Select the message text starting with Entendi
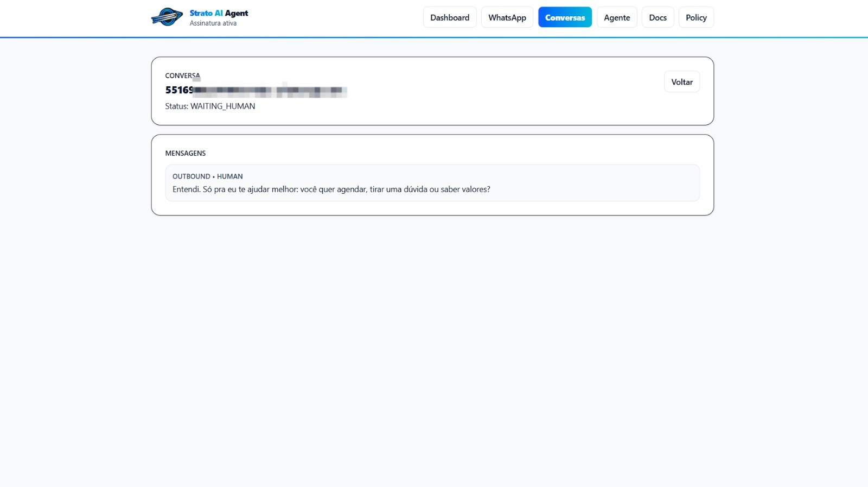Screen dimensions: 868x487 coord(331,189)
